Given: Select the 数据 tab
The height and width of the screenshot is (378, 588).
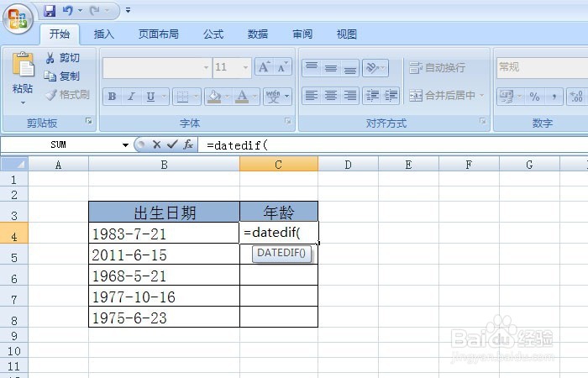Looking at the screenshot, I should (258, 34).
